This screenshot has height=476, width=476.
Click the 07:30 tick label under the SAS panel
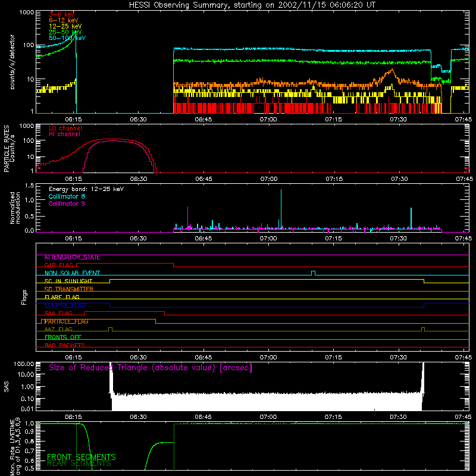tap(398, 417)
